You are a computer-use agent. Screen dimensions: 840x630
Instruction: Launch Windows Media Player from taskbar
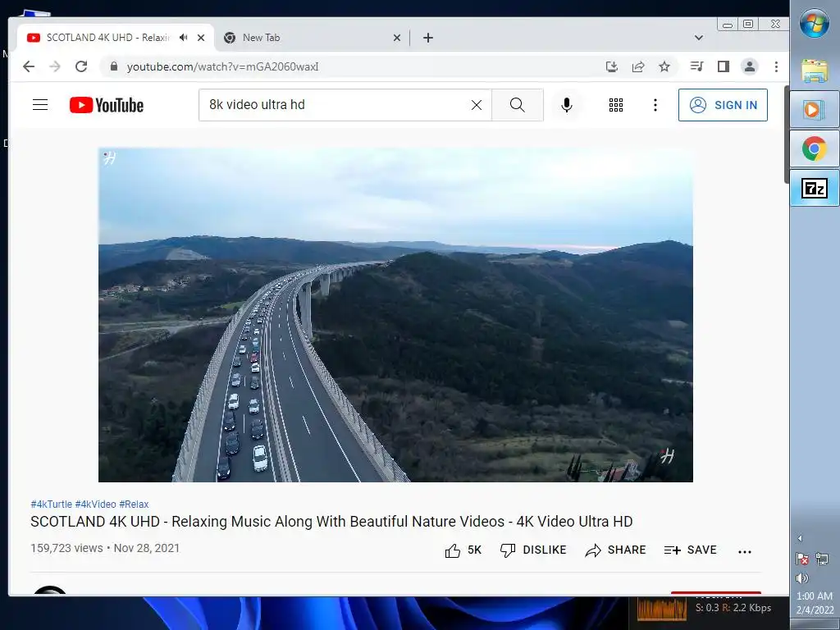(815, 109)
